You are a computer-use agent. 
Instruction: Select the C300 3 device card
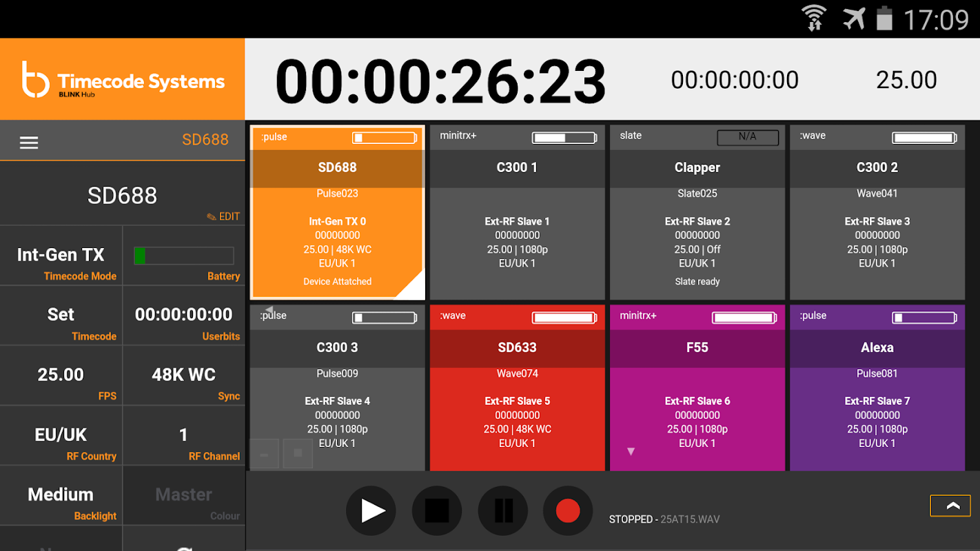[x=337, y=388]
